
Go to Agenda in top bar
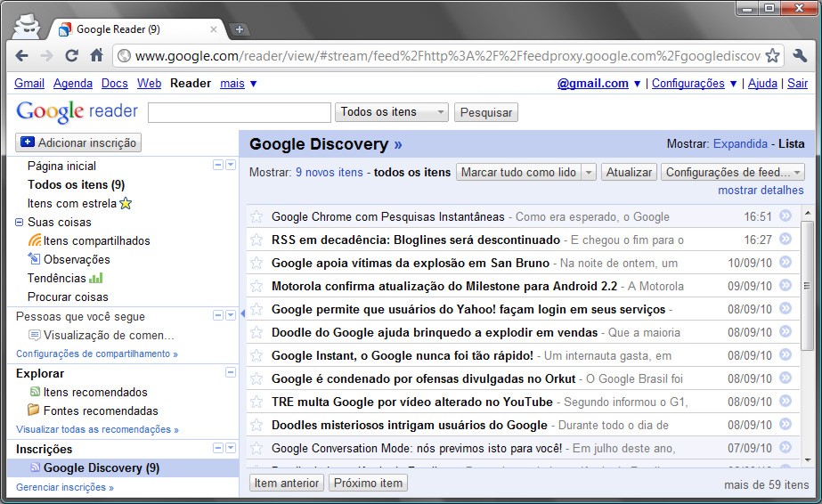(x=73, y=84)
